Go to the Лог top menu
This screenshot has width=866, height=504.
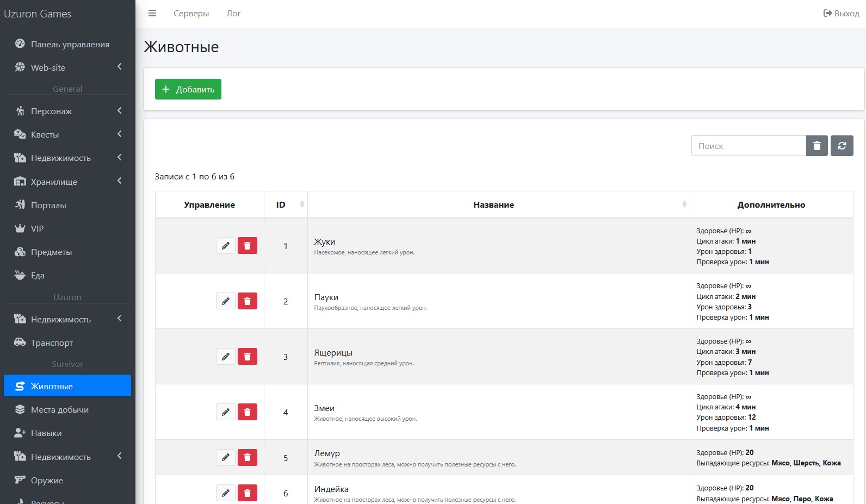(233, 14)
